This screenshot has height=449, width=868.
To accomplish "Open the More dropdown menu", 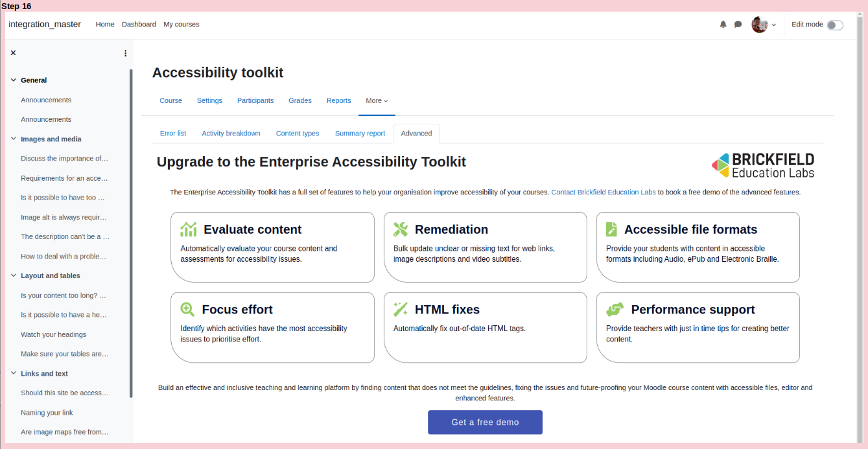I will tap(377, 100).
